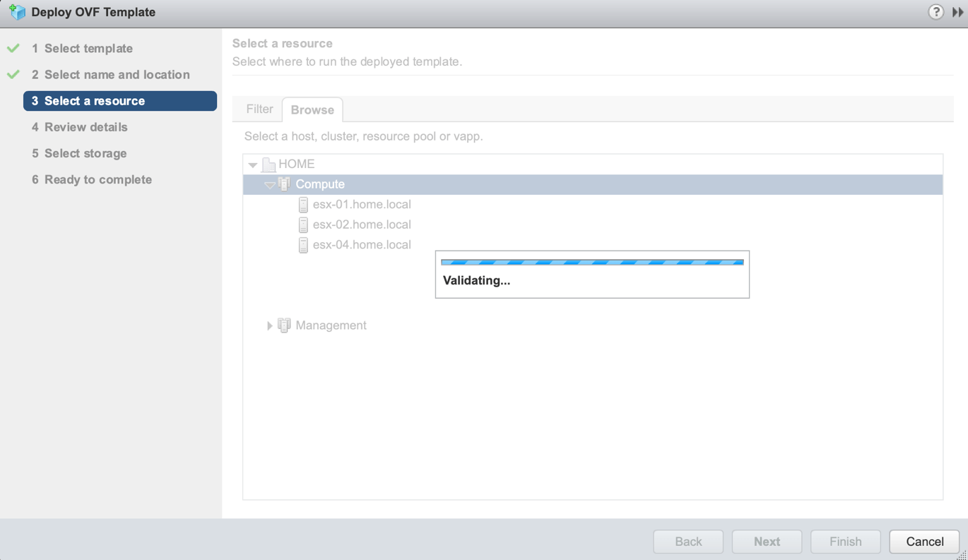The height and width of the screenshot is (560, 968).
Task: Click the help question mark icon
Action: coord(935,12)
